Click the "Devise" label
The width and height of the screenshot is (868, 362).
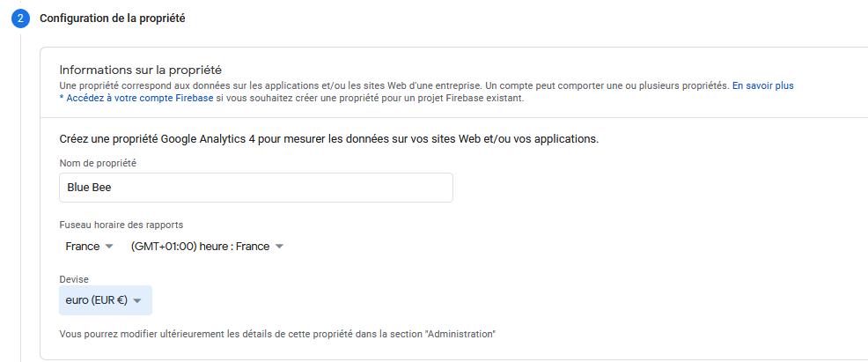tap(74, 279)
